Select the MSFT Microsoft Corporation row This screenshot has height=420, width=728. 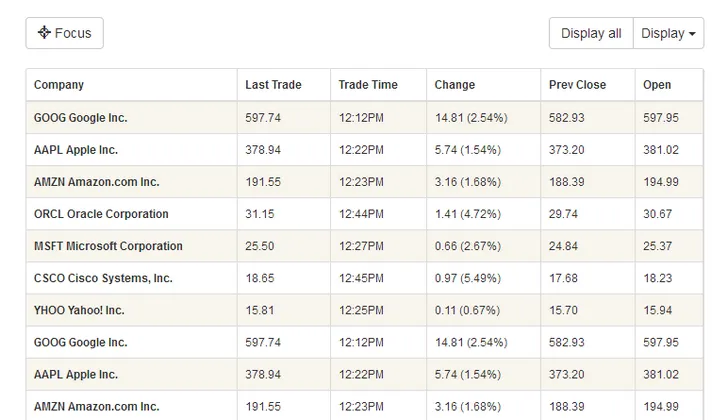[x=108, y=246]
